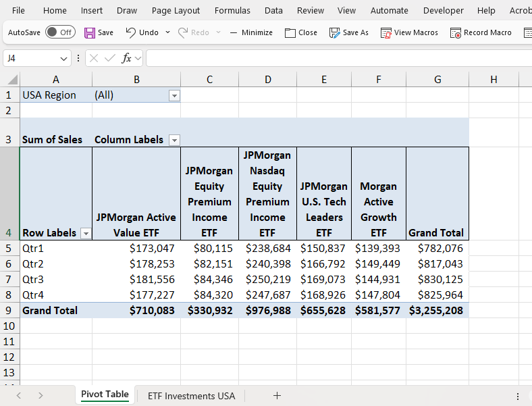Click the Undo arrow icon
Image resolution: width=532 pixels, height=406 pixels.
point(131,32)
